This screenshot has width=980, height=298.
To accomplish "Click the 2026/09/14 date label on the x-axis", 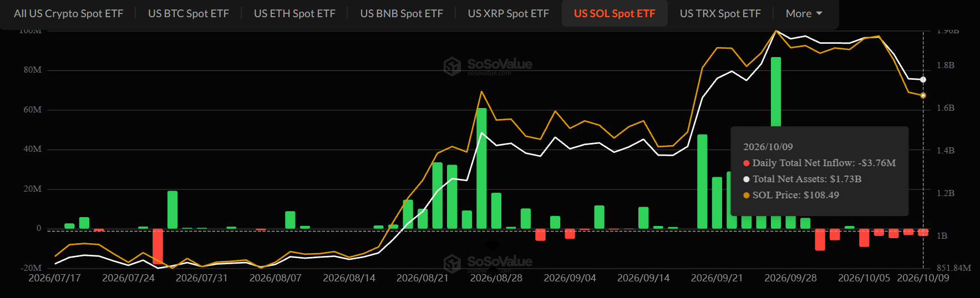I will tap(643, 278).
